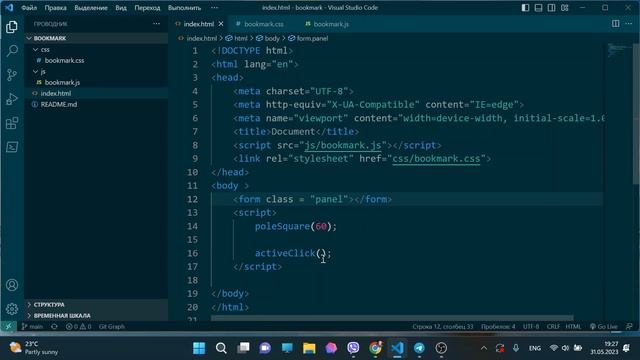This screenshot has height=360, width=640.
Task: Open js/bookmark.js link in code
Action: pyautogui.click(x=343, y=145)
